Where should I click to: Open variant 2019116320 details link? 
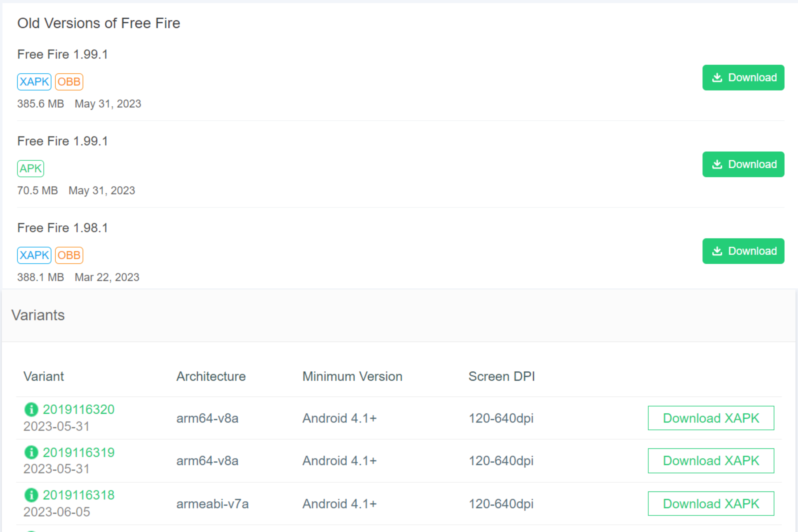[x=79, y=409]
